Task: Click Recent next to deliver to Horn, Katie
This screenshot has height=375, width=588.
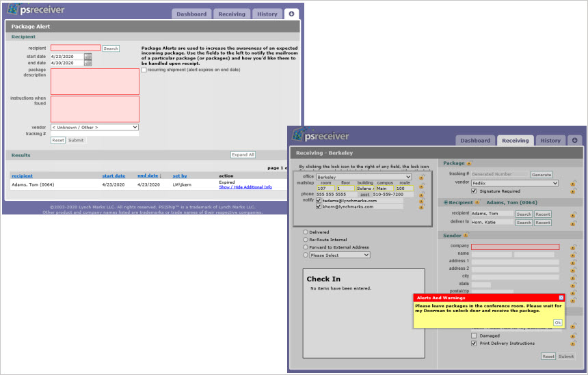Action: (x=543, y=223)
